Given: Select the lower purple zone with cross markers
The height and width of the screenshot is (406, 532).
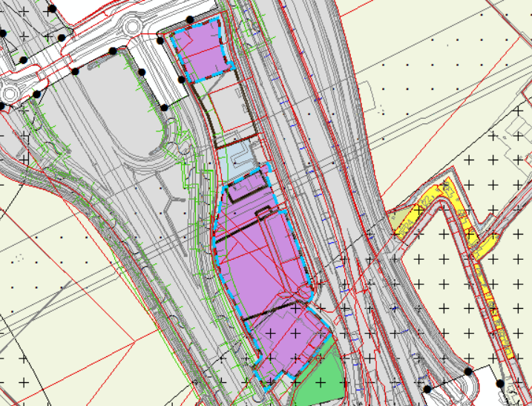Looking at the screenshot, I should coord(289,343).
